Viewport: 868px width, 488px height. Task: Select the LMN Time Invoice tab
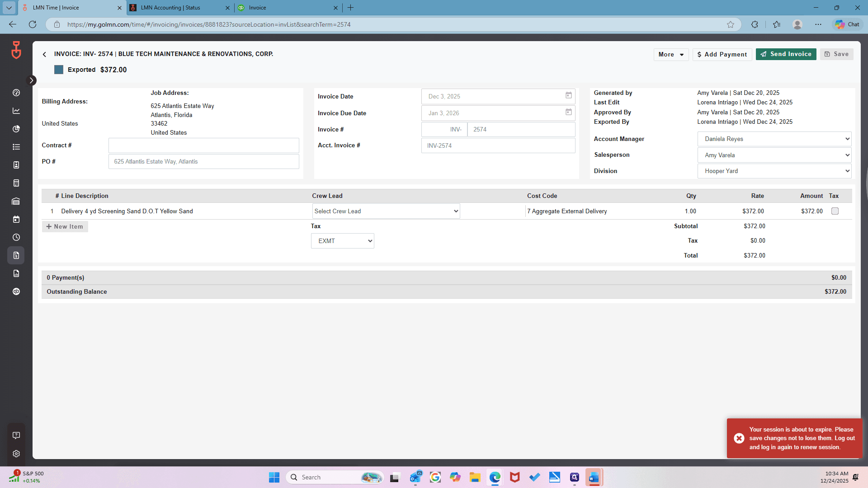tap(72, 8)
